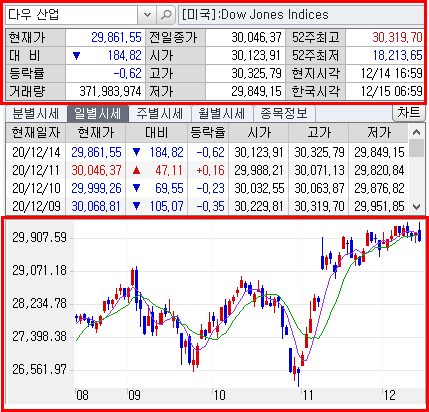The width and height of the screenshot is (429, 412).
Task: Click the 30,068.81 closing price cell
Action: [x=96, y=206]
